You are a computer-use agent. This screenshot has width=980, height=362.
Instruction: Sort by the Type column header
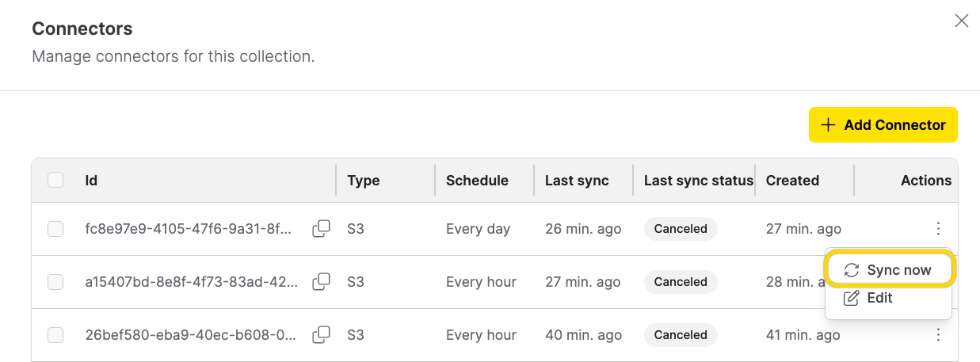click(x=364, y=181)
